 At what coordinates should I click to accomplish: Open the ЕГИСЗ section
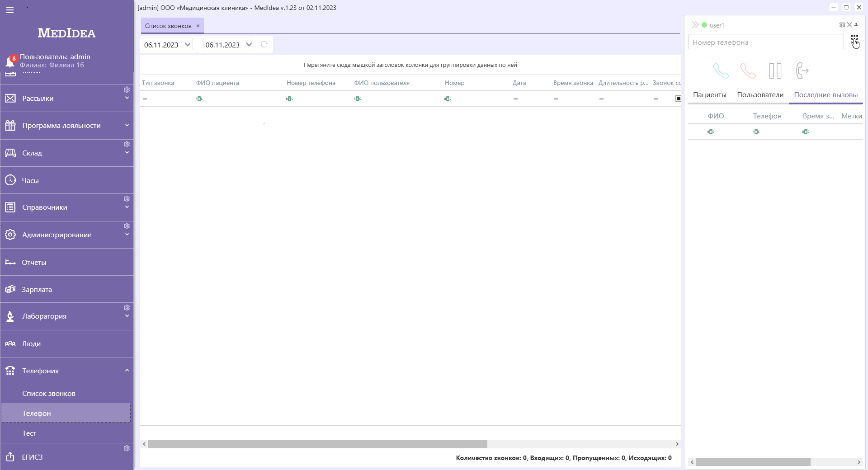(x=67, y=457)
